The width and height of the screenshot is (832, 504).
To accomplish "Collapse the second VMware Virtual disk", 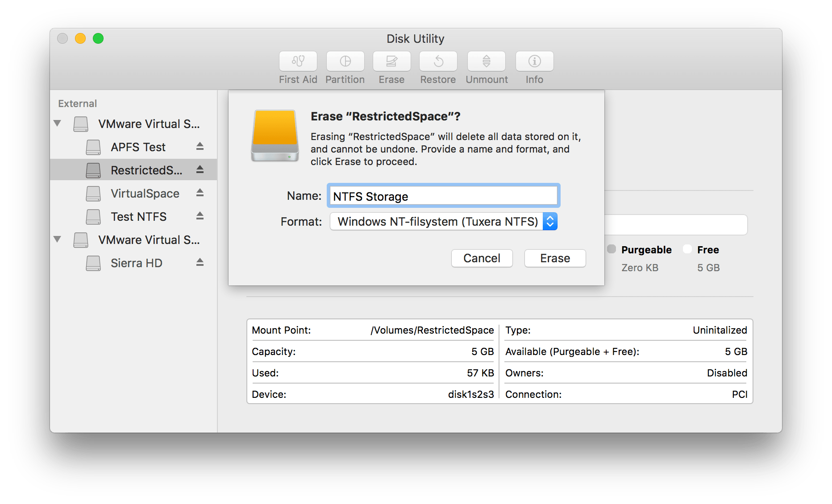I will click(x=57, y=240).
